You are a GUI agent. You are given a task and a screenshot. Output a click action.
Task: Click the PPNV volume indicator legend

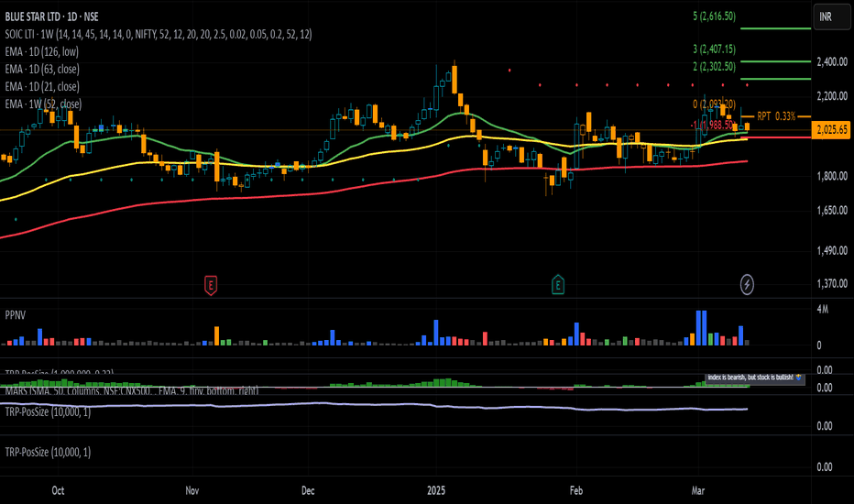coord(16,315)
